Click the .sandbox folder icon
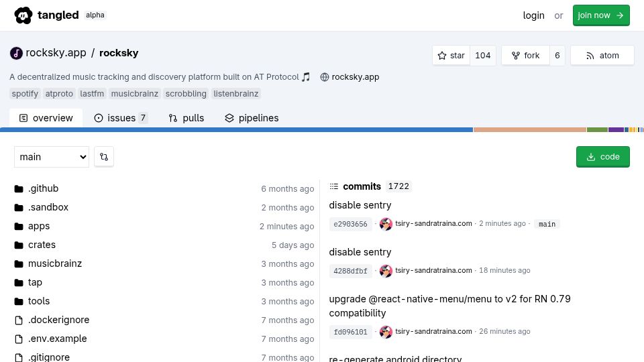 [19, 208]
